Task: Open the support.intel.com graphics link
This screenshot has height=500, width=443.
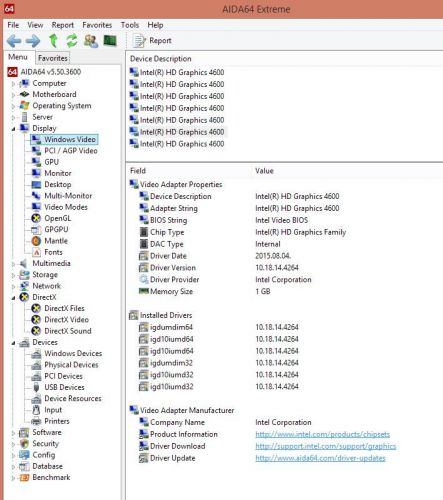Action: click(325, 446)
